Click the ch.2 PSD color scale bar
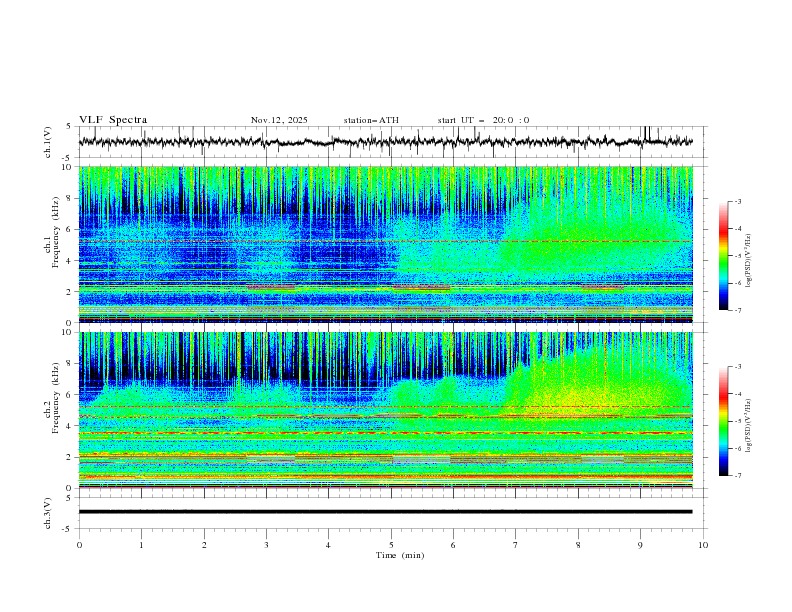Screen dimensions: 792x612 (723, 421)
